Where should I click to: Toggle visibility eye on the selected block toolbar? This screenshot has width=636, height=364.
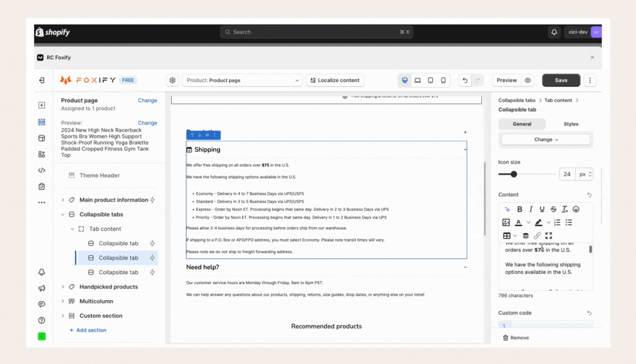coord(207,135)
